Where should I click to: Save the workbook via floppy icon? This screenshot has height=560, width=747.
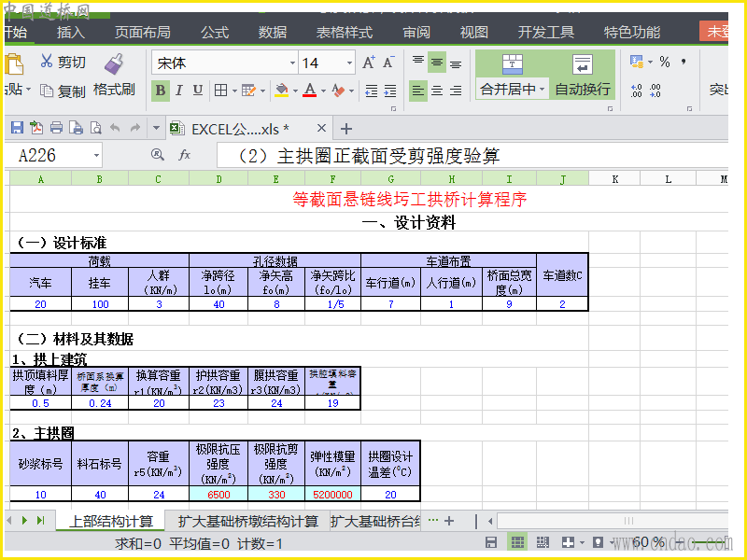(x=17, y=128)
